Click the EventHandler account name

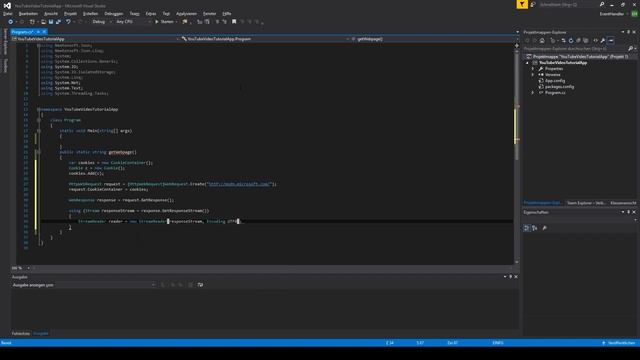coord(611,14)
